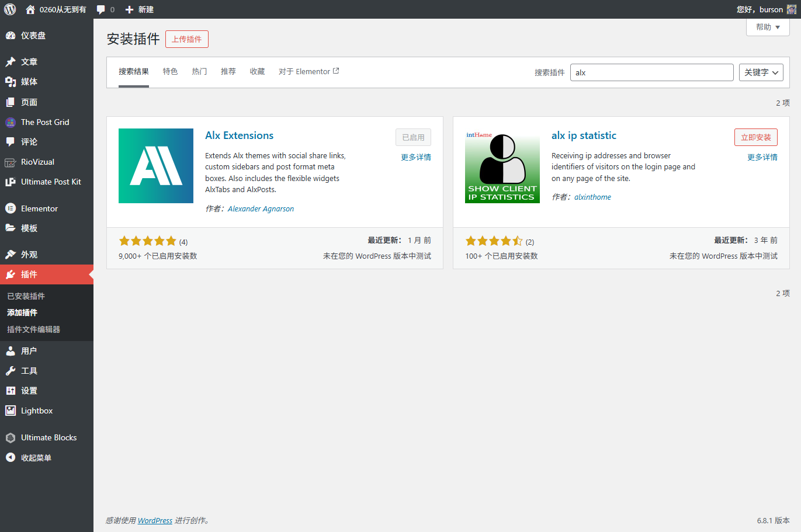Screen dimensions: 801x532
Task: Click the 文章 pushpin icon
Action: point(11,62)
